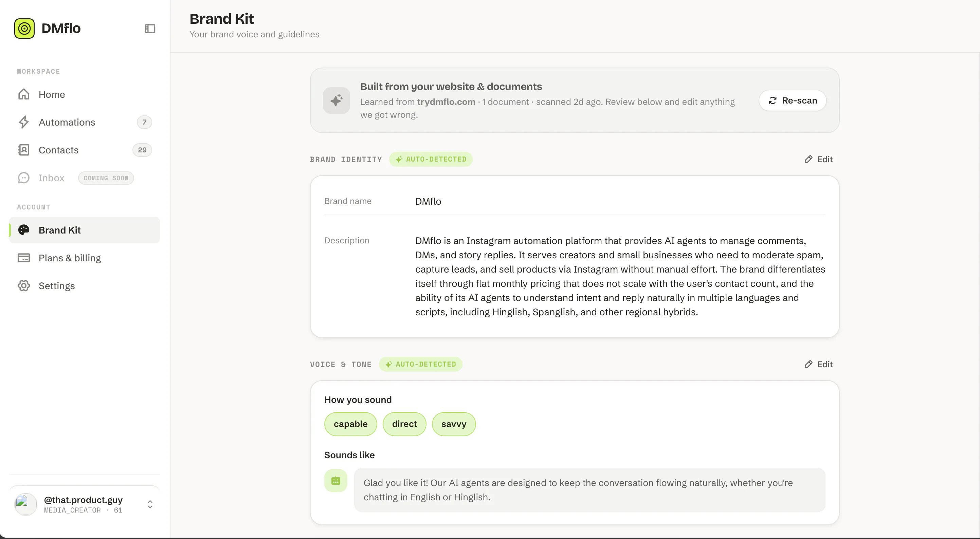Go to Automations in the sidebar
This screenshot has height=539, width=980.
pos(85,122)
